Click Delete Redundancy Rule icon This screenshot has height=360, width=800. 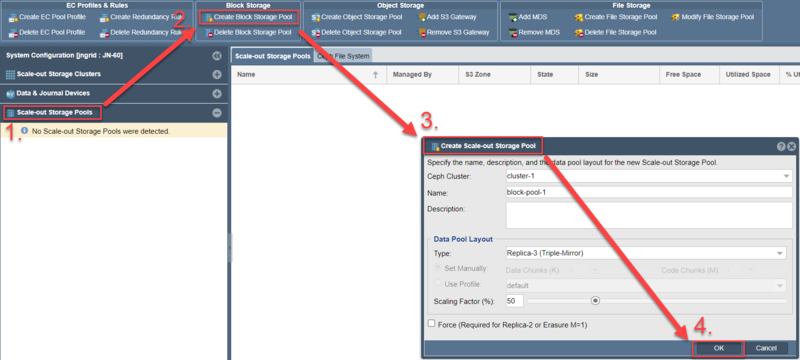105,33
